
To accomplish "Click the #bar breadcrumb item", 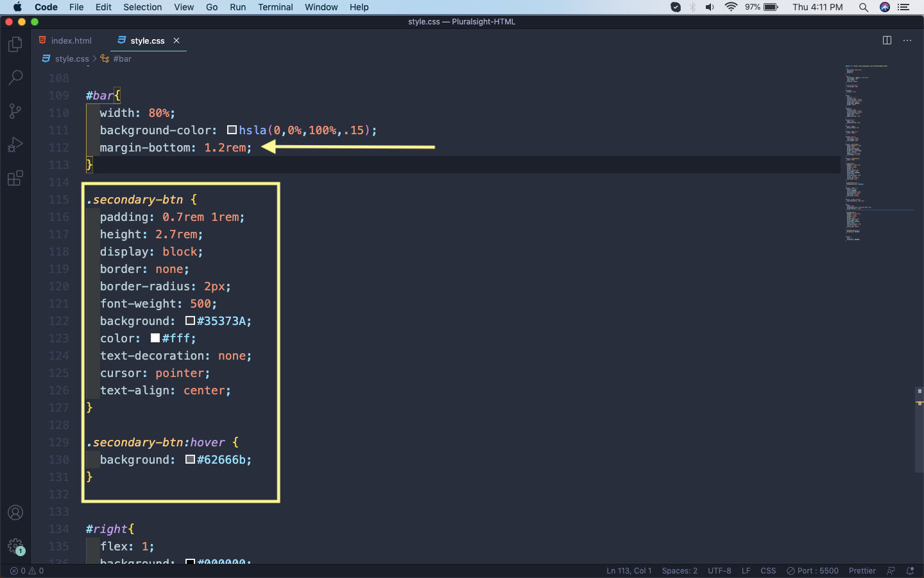I will (122, 58).
